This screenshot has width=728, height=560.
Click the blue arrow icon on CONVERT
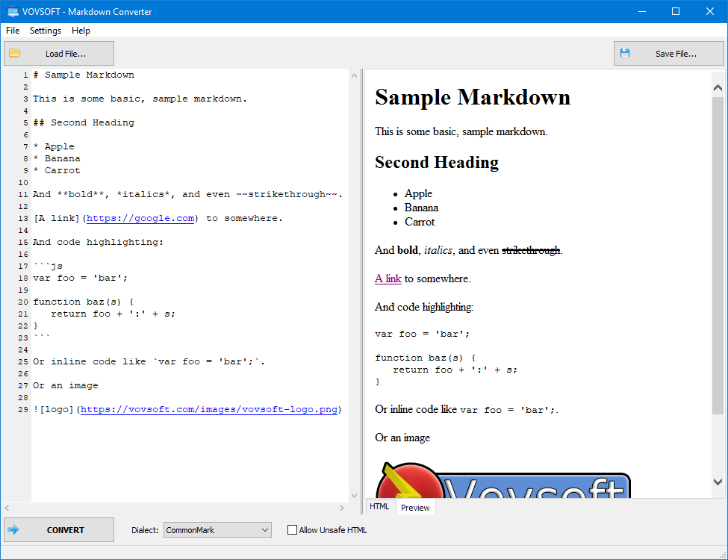(x=13, y=529)
